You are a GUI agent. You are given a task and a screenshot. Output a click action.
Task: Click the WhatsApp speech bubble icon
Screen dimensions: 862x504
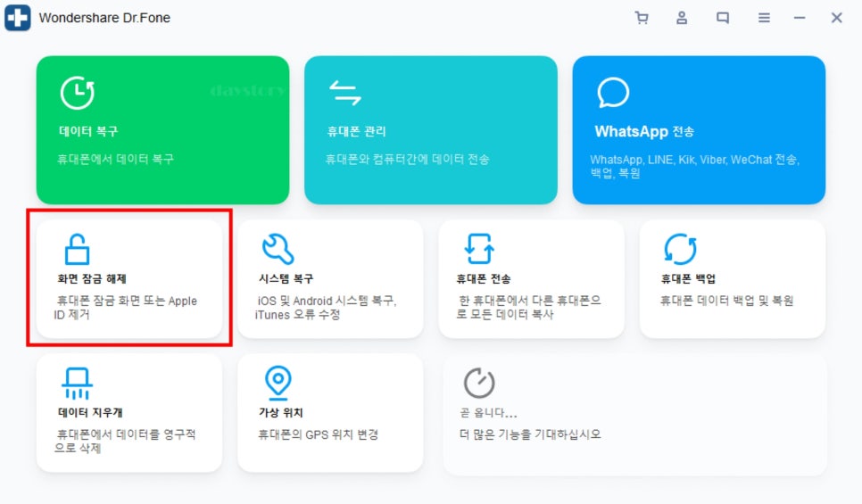point(613,93)
